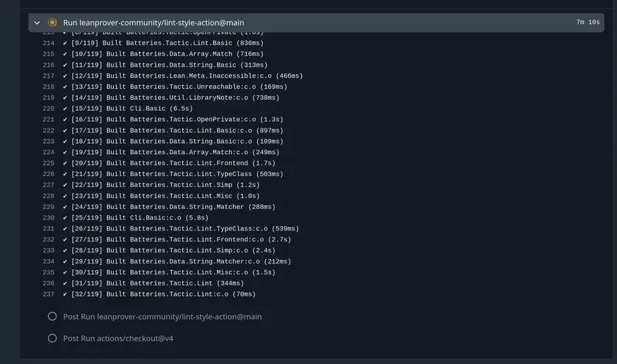Expand Post Run actions/checkout@v4 step
This screenshot has height=364, width=617.
tap(118, 338)
